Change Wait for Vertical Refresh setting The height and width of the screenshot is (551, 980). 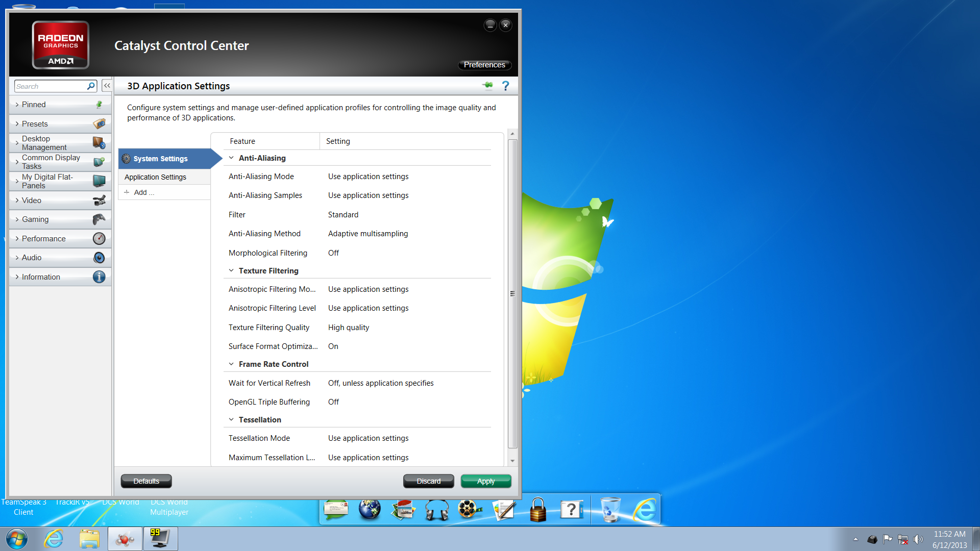381,383
